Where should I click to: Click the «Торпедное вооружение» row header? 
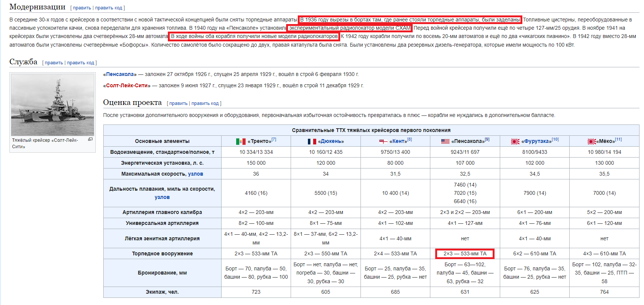(x=162, y=254)
